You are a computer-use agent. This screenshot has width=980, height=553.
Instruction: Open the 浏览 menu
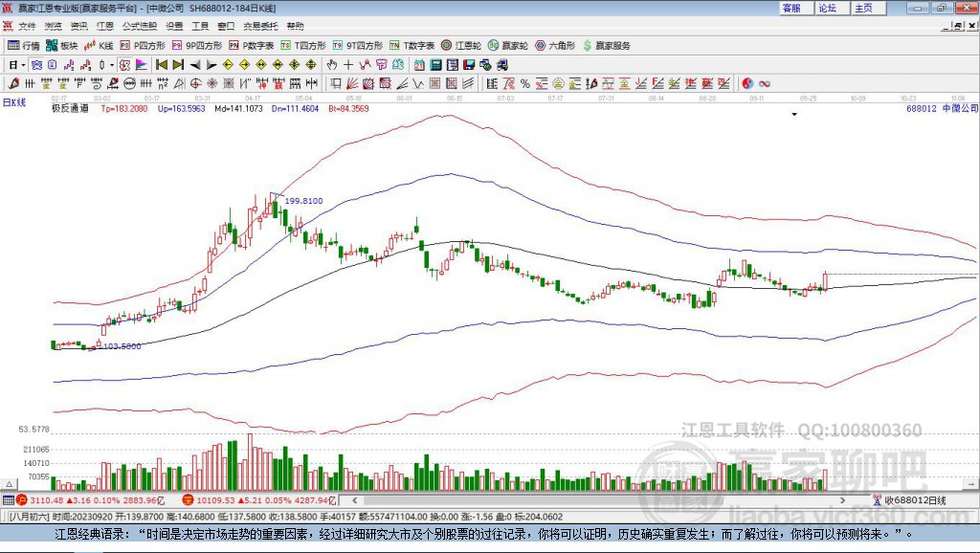point(54,26)
